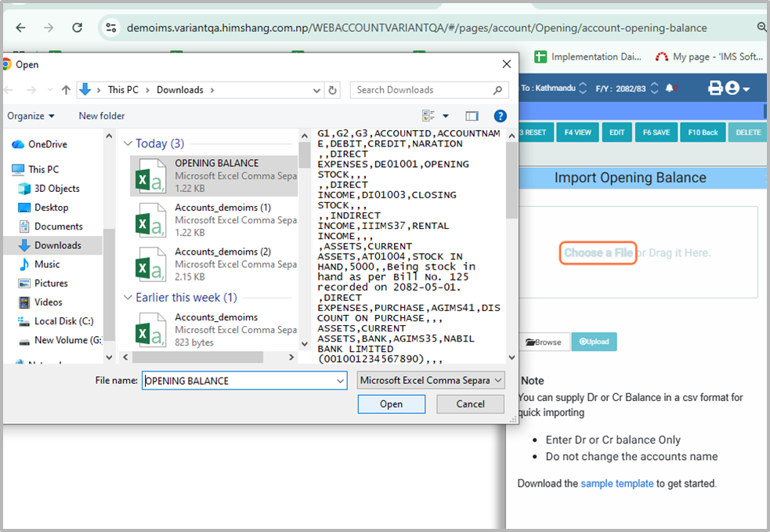Click the help question mark icon

[x=500, y=116]
